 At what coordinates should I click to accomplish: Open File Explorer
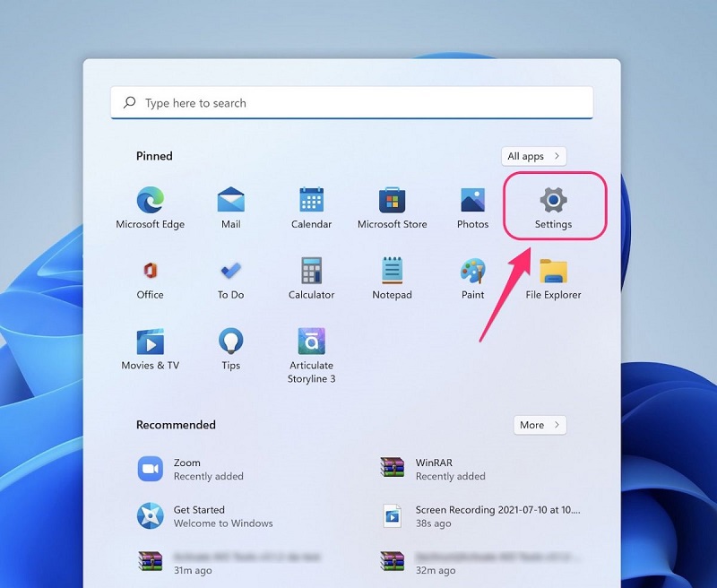pyautogui.click(x=553, y=279)
